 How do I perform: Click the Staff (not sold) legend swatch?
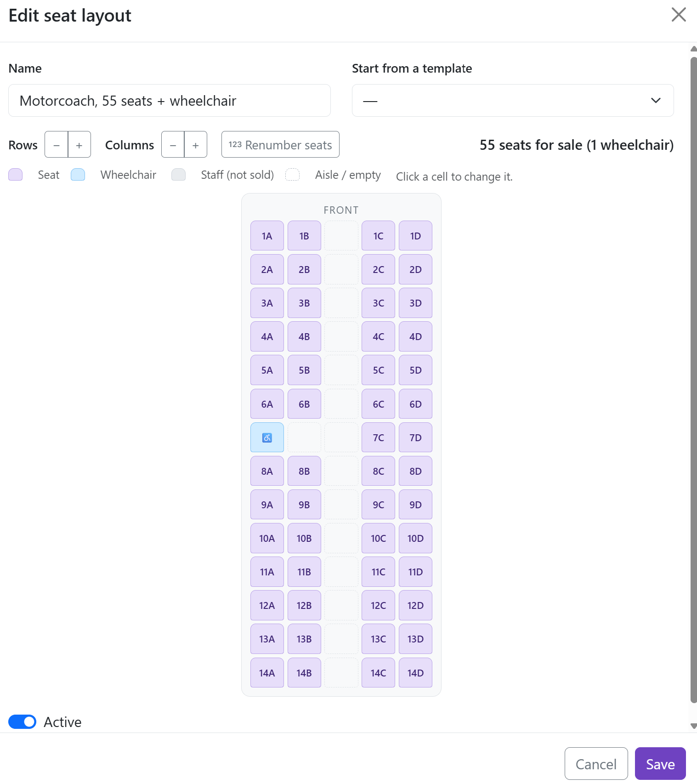click(x=178, y=175)
